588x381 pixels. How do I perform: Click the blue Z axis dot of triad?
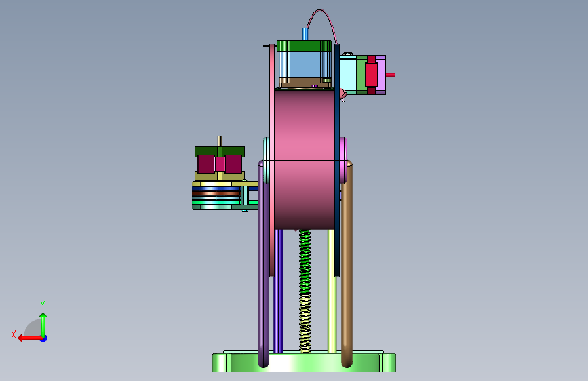pyautogui.click(x=44, y=338)
